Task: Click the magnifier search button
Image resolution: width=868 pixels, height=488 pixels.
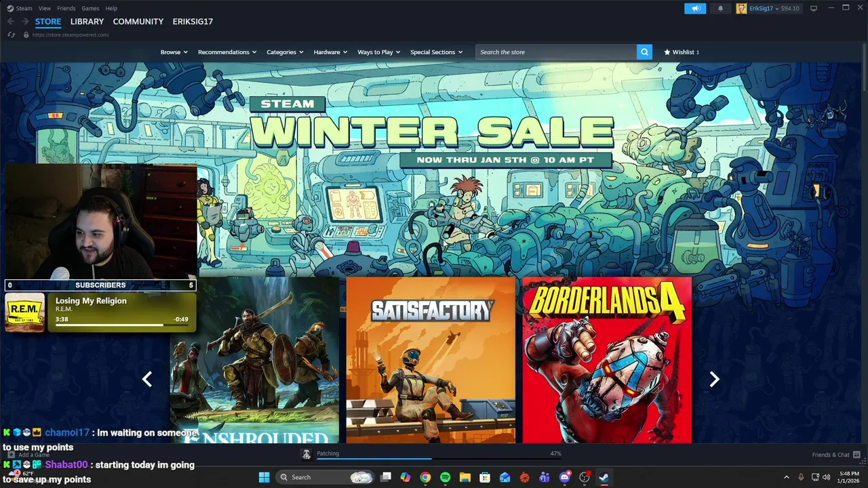Action: coord(644,52)
